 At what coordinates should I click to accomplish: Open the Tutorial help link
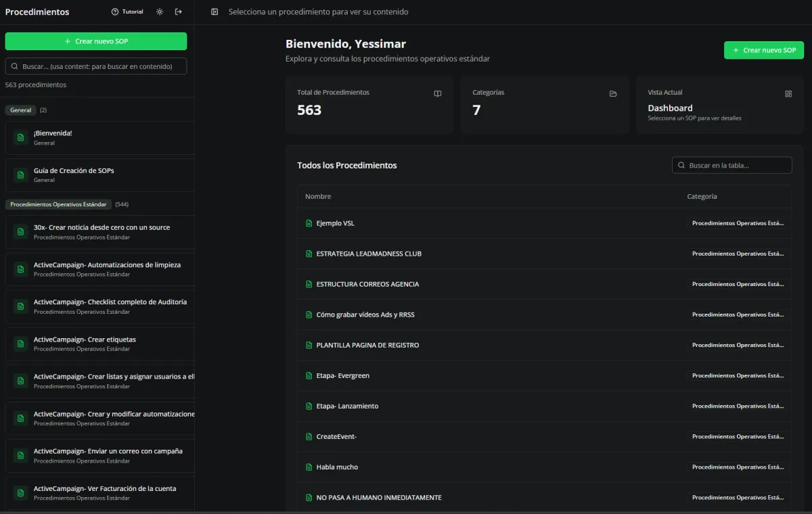(127, 12)
